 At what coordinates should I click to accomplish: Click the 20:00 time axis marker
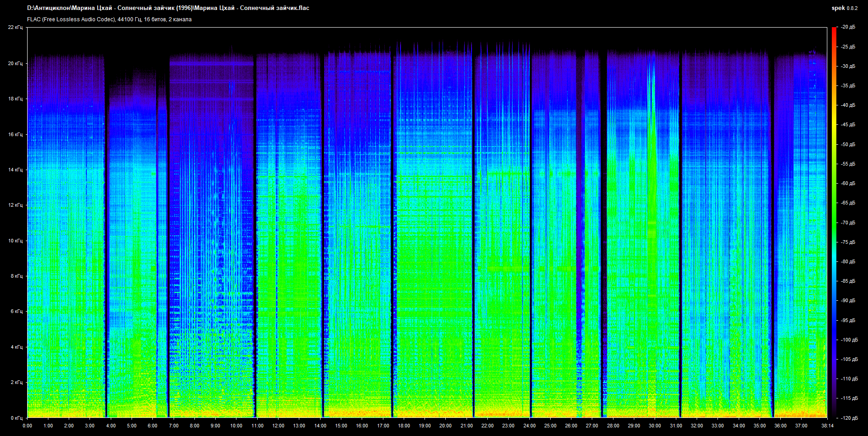click(445, 426)
